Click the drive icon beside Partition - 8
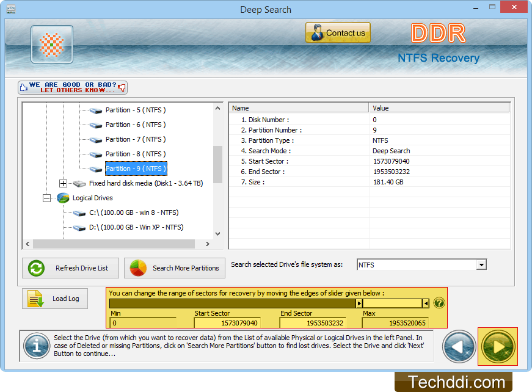This screenshot has height=392, width=532. pos(96,154)
